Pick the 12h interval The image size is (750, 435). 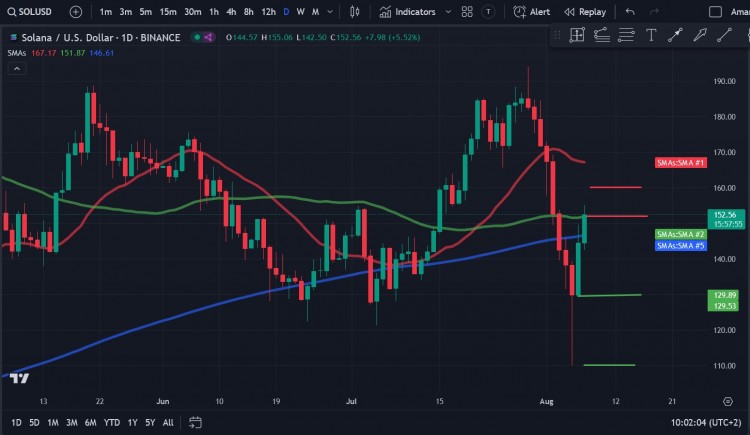tap(268, 11)
